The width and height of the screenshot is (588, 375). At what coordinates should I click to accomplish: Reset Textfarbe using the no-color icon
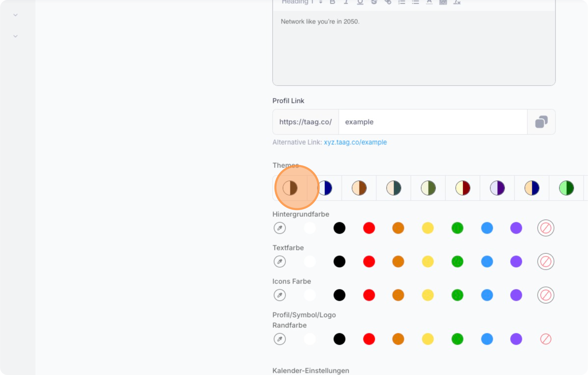tap(546, 261)
